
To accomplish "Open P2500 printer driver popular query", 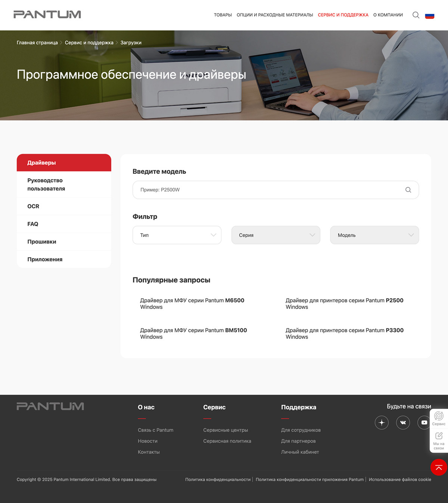I will point(345,303).
